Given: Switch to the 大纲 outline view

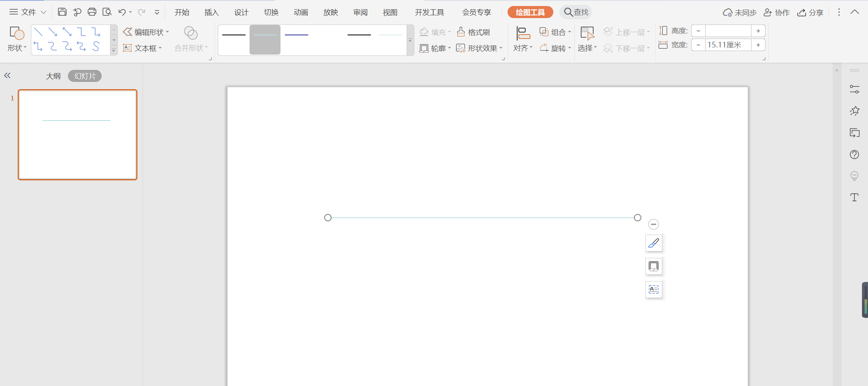Looking at the screenshot, I should 53,76.
